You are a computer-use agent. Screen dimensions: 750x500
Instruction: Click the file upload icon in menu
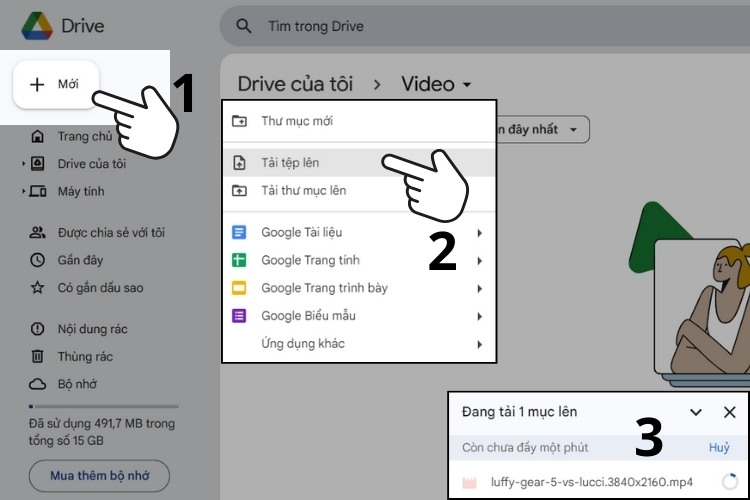coord(239,163)
